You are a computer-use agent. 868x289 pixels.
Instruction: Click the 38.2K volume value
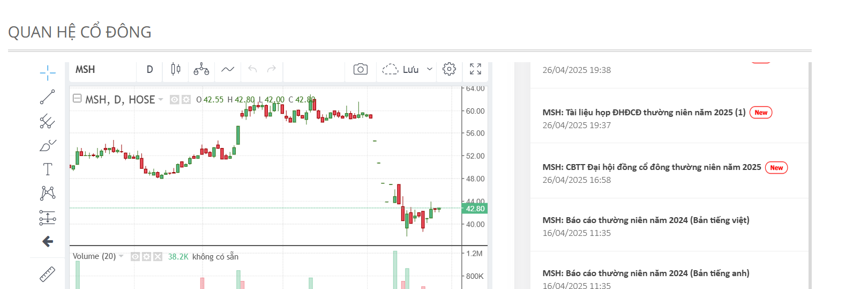coord(178,257)
